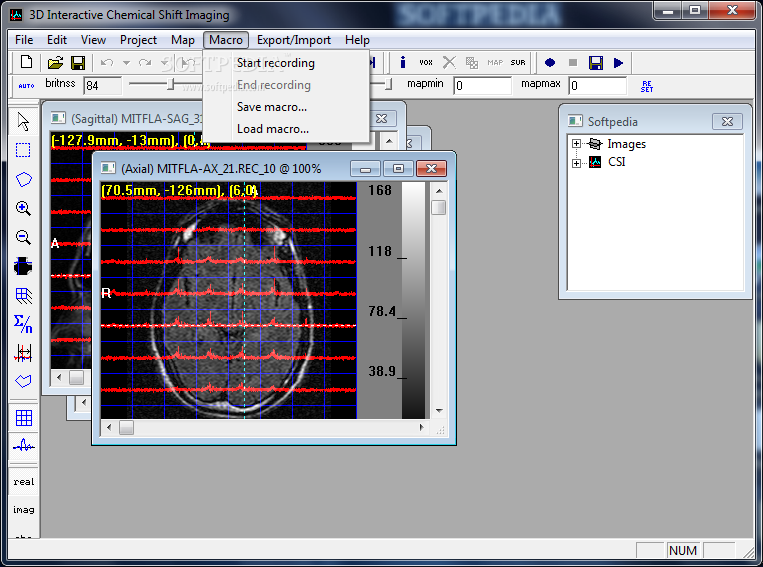Select the imag display mode
The height and width of the screenshot is (567, 763).
[23, 510]
